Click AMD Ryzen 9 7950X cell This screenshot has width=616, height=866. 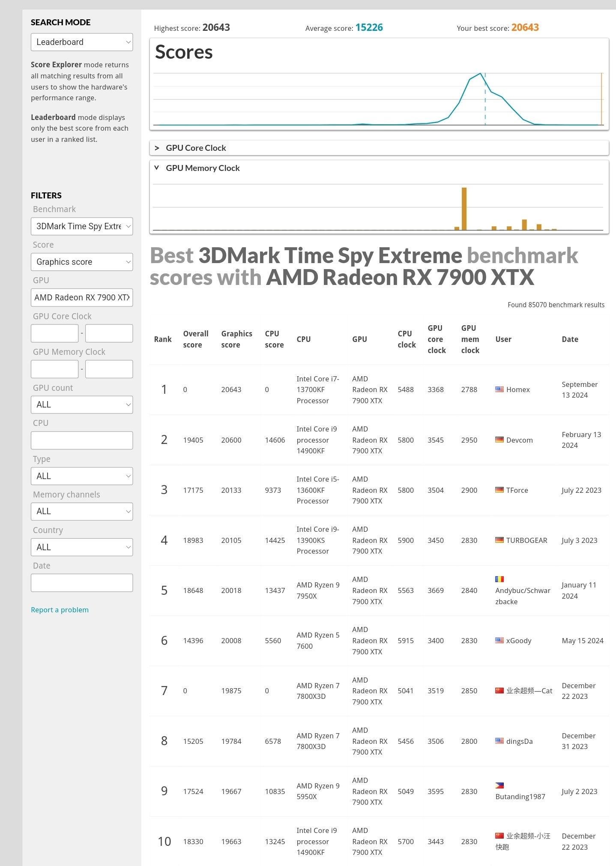point(318,590)
